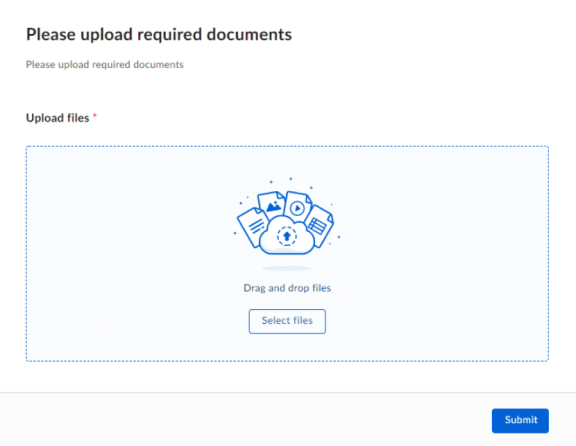
Task: Submit the document upload form
Action: pos(520,420)
